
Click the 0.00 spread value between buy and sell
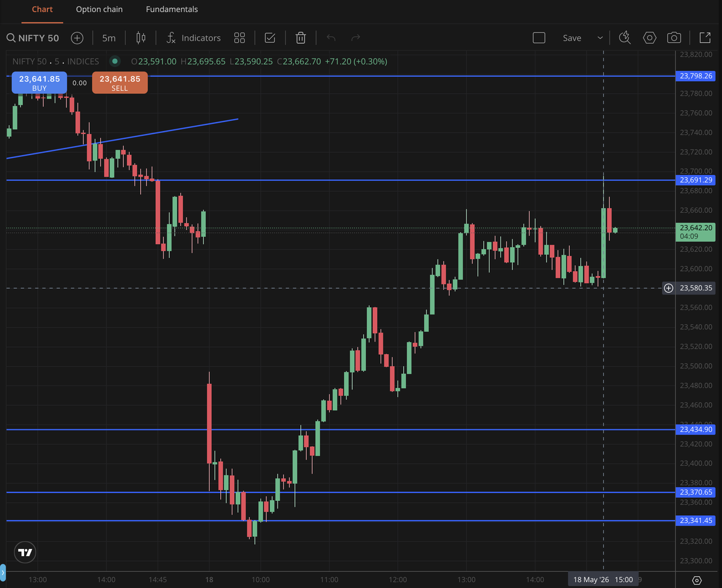click(x=79, y=83)
